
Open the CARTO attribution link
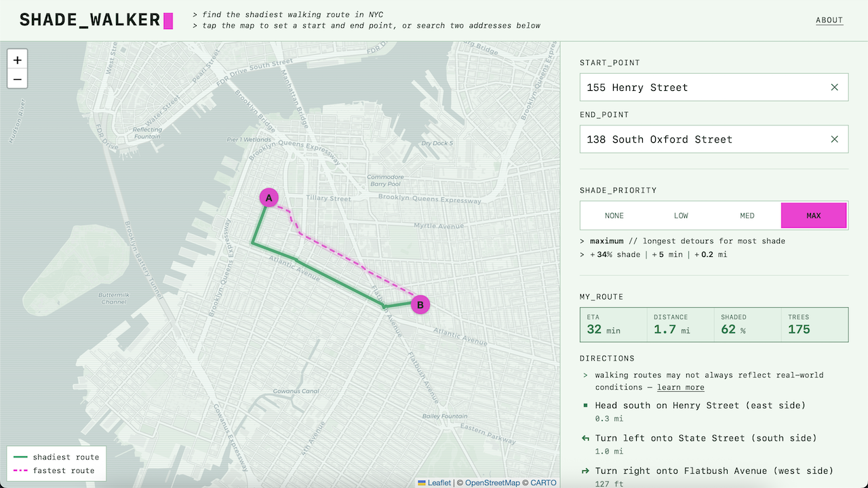click(x=543, y=483)
